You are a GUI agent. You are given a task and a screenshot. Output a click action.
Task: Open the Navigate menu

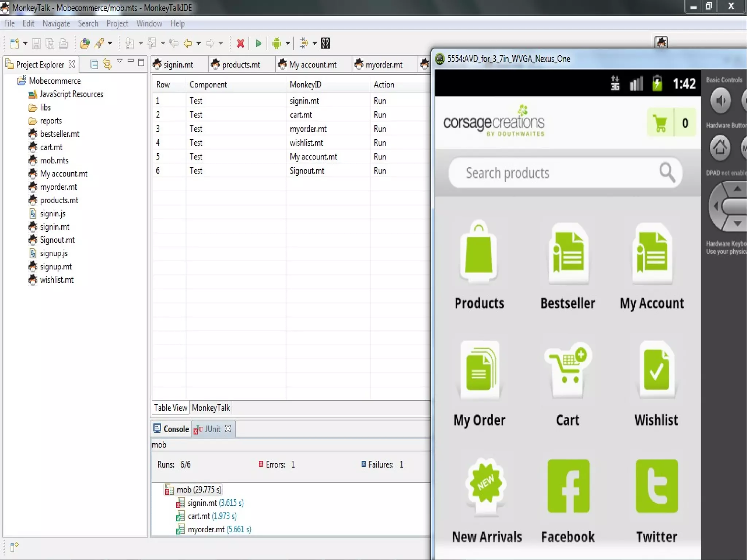pyautogui.click(x=56, y=24)
